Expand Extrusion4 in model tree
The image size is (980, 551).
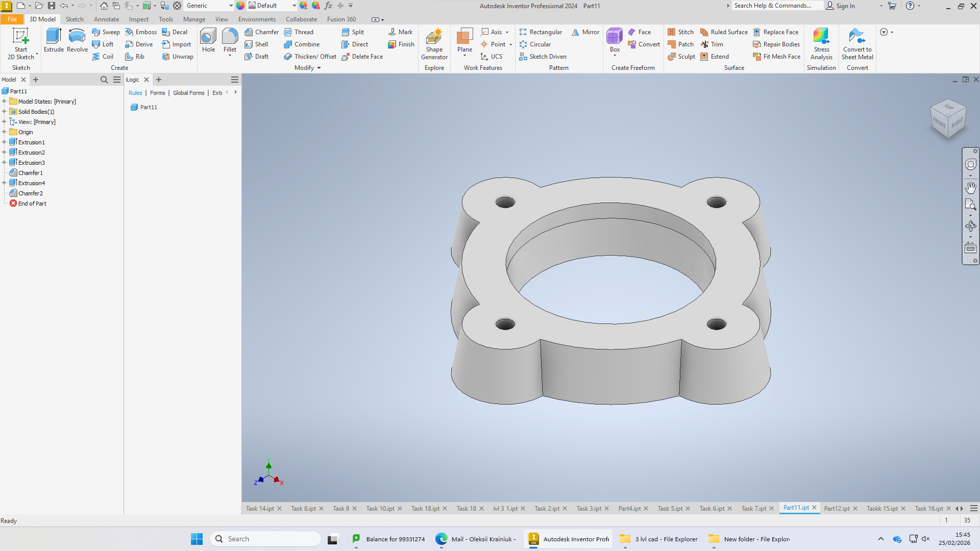[x=4, y=183]
